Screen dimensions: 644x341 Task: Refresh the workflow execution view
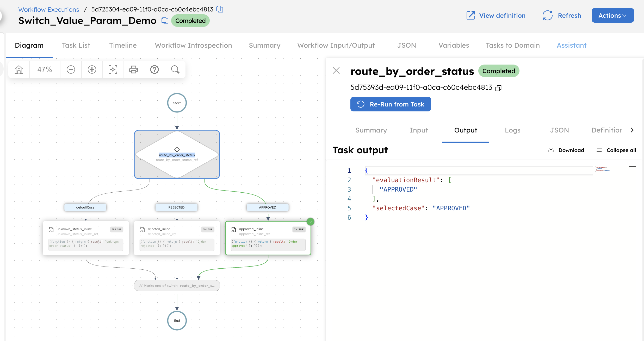(x=561, y=15)
